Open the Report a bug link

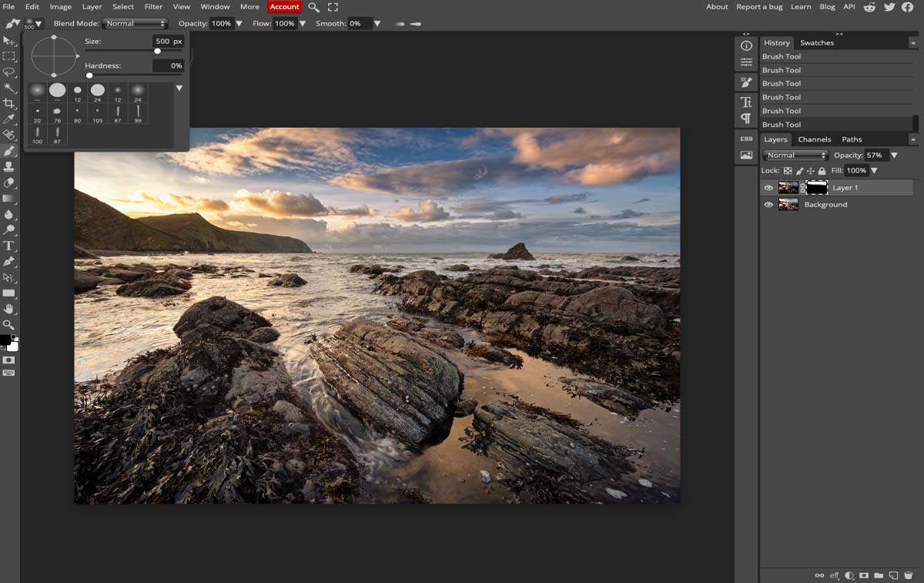coord(758,7)
